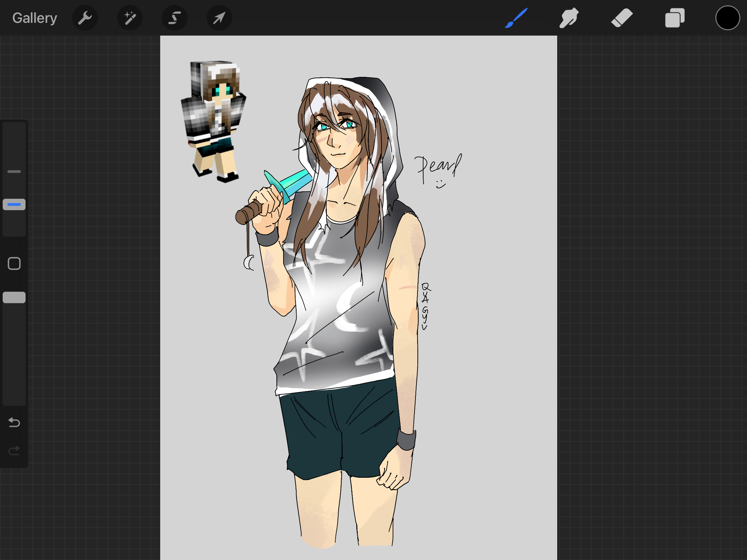Open the Actions wrench menu
The width and height of the screenshot is (747, 560).
click(85, 18)
